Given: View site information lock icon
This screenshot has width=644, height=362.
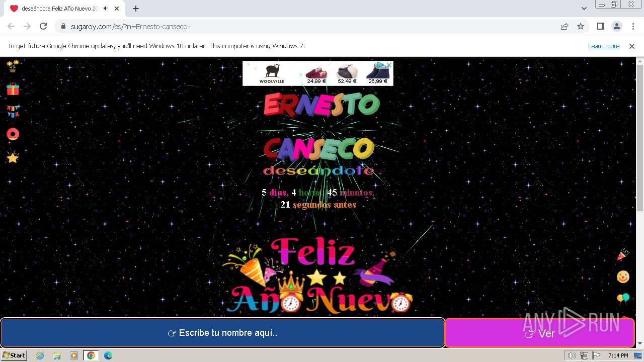Looking at the screenshot, I should [63, 26].
